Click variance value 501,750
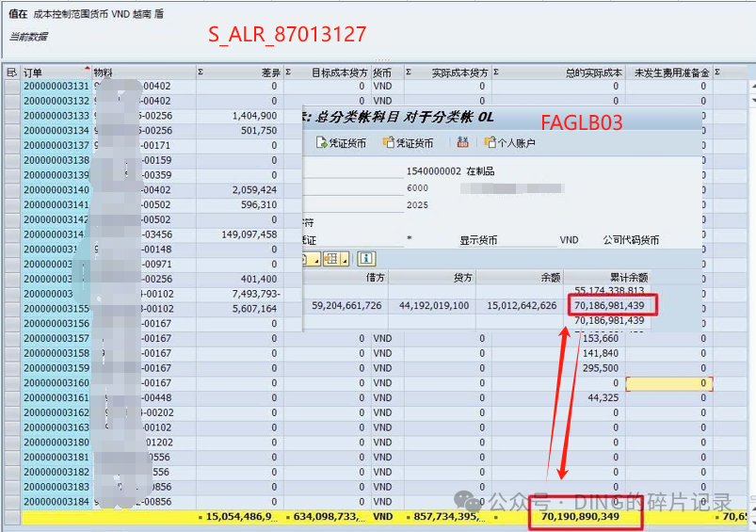This screenshot has height=532, width=756. [x=259, y=131]
